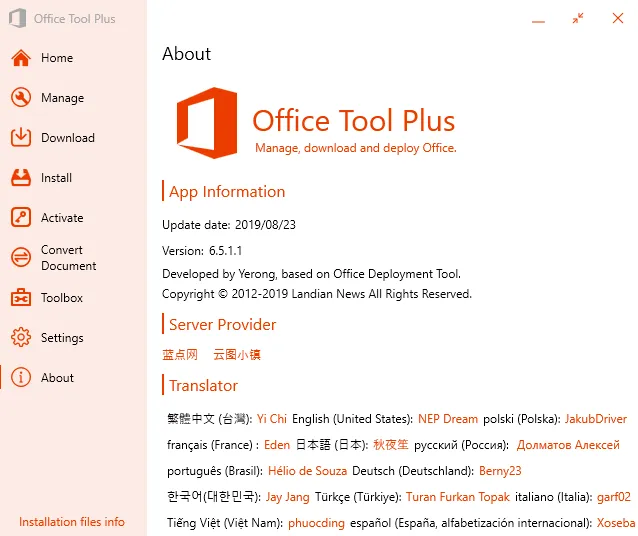Open translator Jay Jang link
This screenshot has height=536, width=638.
(288, 497)
